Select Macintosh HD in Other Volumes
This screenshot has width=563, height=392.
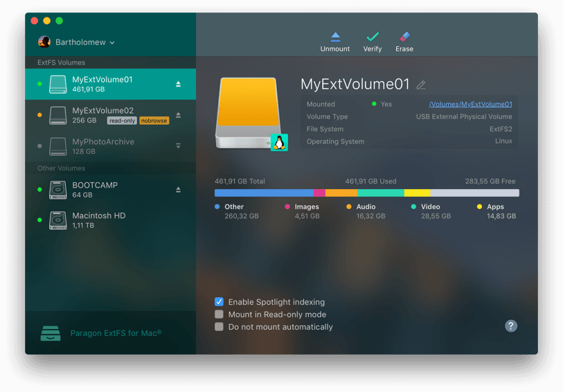98,216
